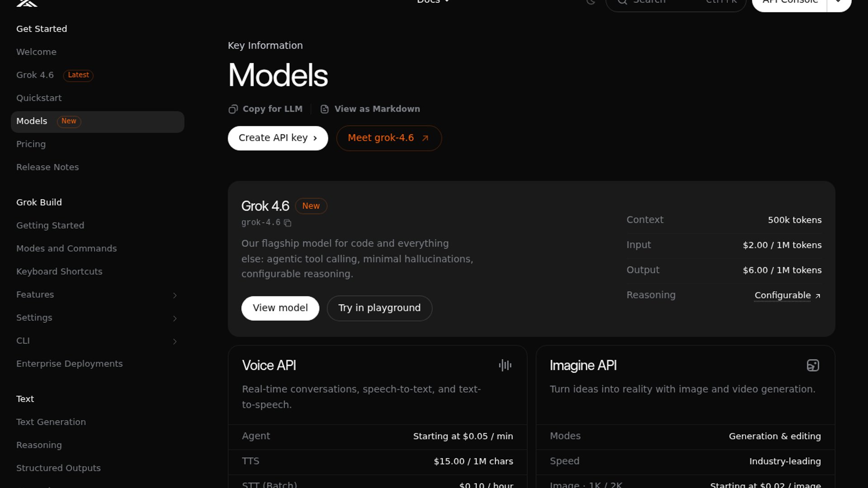Open the Reasoning sidebar page
Viewport: 868px width, 488px height.
39,445
